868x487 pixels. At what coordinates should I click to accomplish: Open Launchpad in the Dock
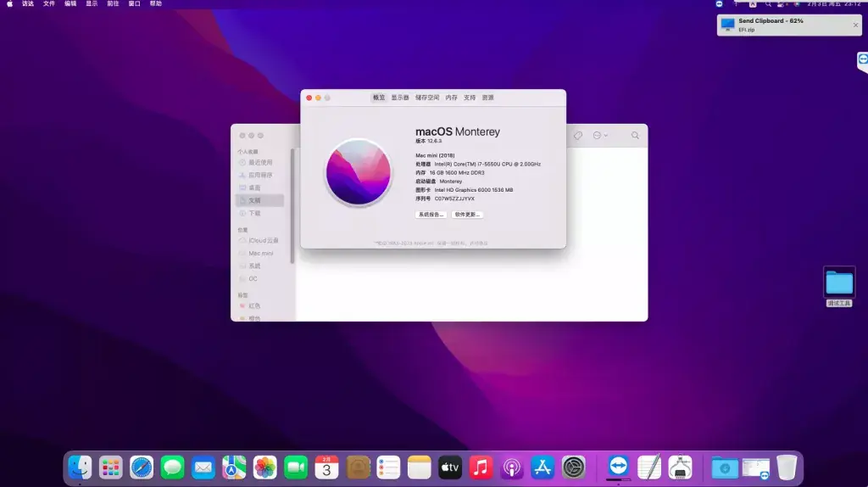[x=111, y=467]
